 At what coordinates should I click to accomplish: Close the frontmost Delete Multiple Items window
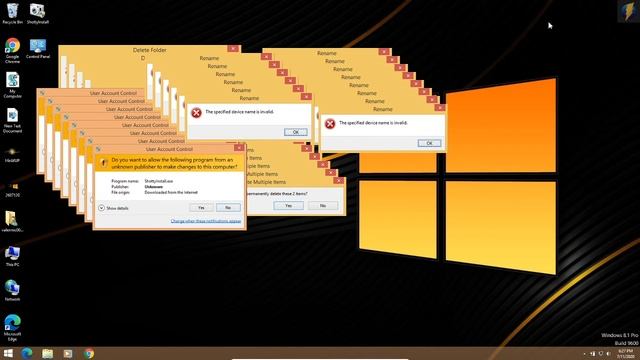(339, 180)
